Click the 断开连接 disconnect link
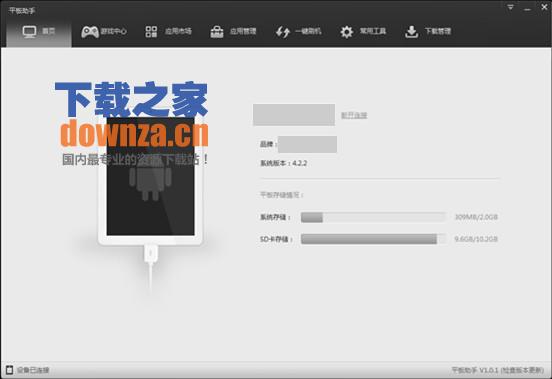 click(354, 115)
